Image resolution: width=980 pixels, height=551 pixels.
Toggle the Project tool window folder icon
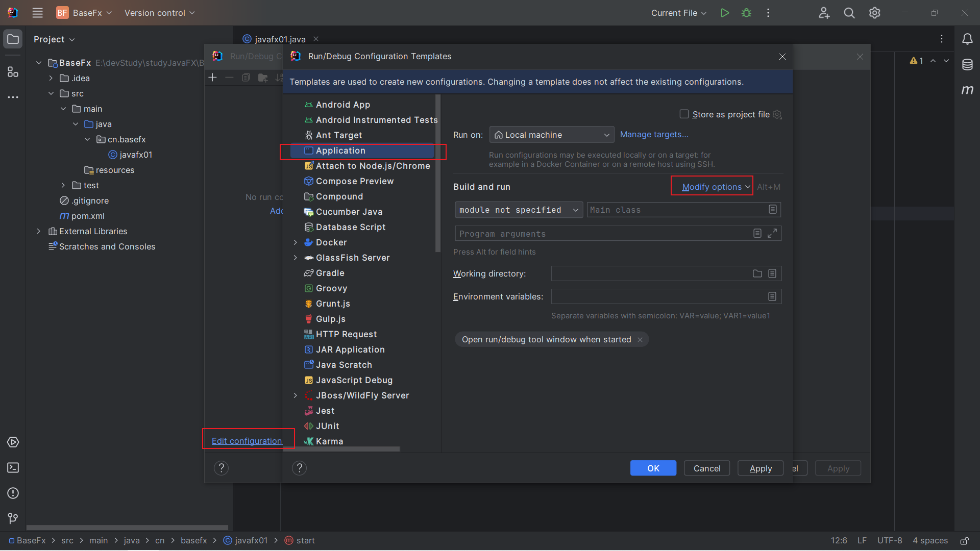(13, 39)
